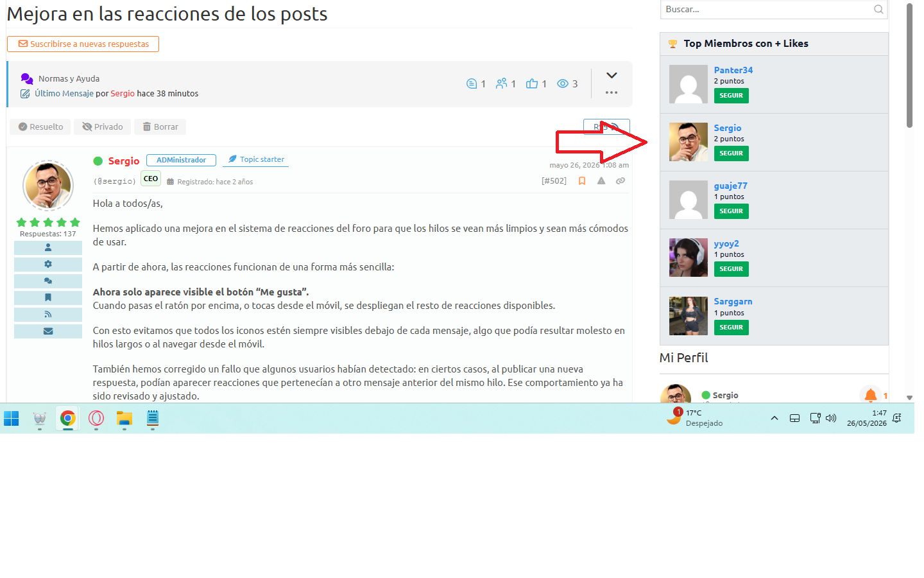Click the orange notification bell in Mi Perfil
924x578 pixels.
click(x=870, y=395)
